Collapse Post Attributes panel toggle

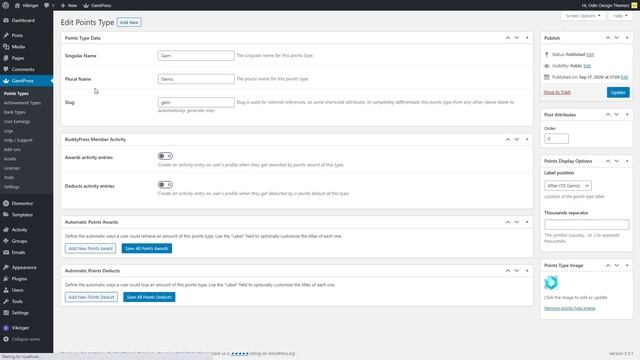(x=627, y=115)
